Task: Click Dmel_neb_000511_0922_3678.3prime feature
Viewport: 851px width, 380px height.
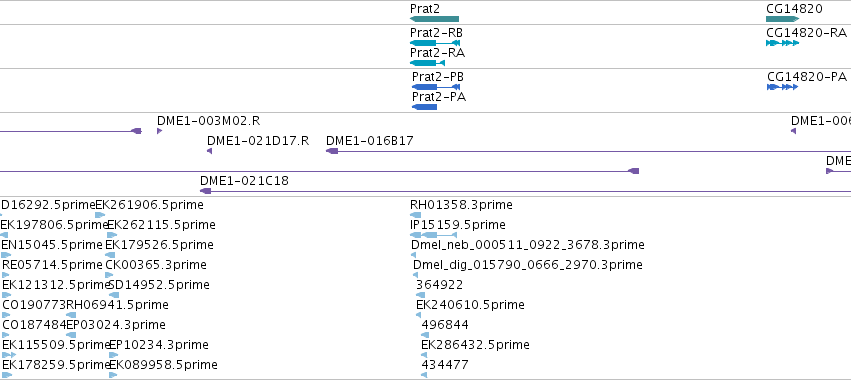Action: click(413, 255)
